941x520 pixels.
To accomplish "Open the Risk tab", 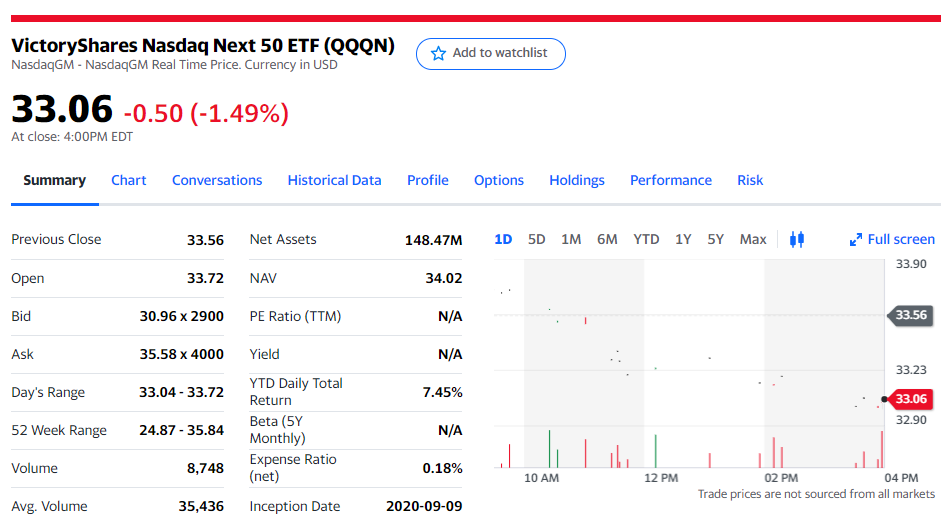I will [x=750, y=180].
